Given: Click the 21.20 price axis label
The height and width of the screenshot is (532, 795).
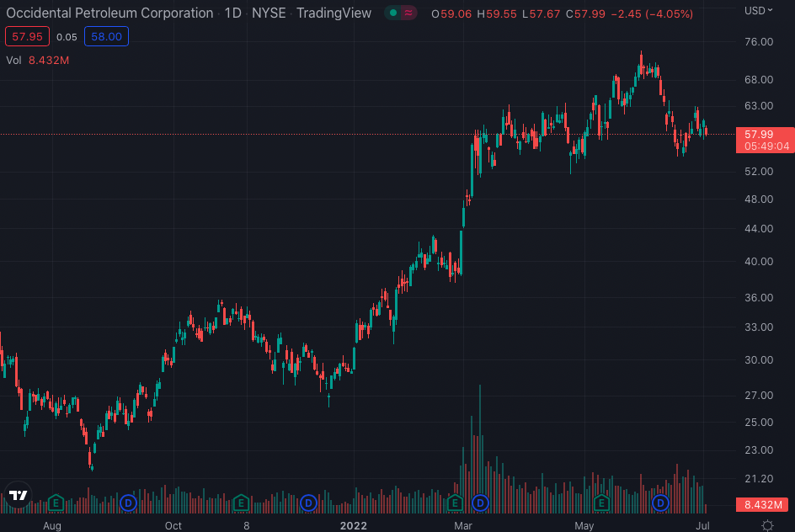Looking at the screenshot, I should (x=759, y=478).
